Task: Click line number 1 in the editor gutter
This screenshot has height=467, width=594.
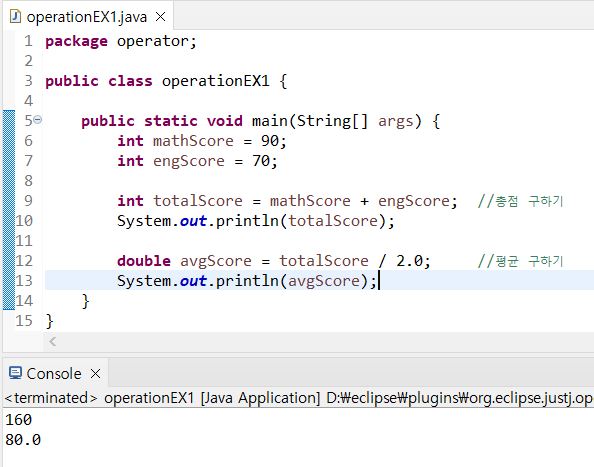Action: tap(28, 41)
